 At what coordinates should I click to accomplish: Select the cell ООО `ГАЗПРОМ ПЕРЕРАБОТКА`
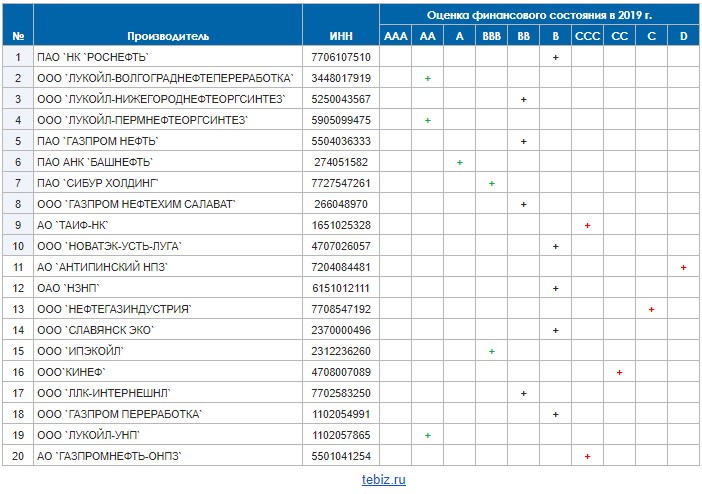pos(168,414)
